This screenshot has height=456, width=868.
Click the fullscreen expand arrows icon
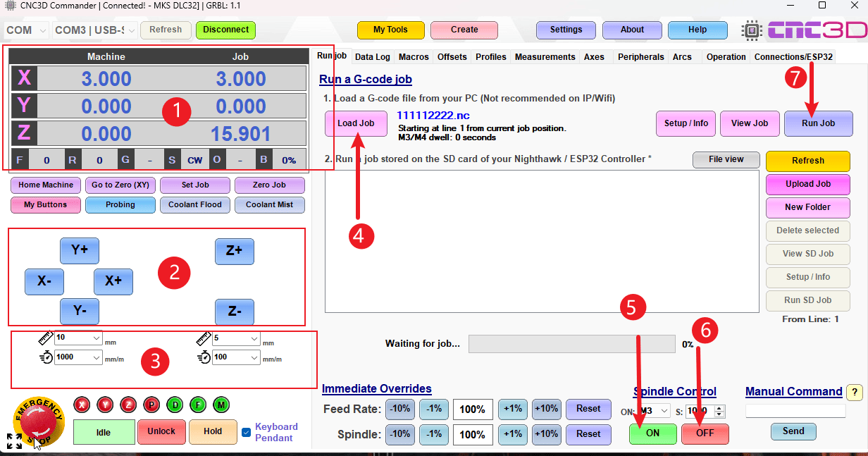(x=14, y=441)
